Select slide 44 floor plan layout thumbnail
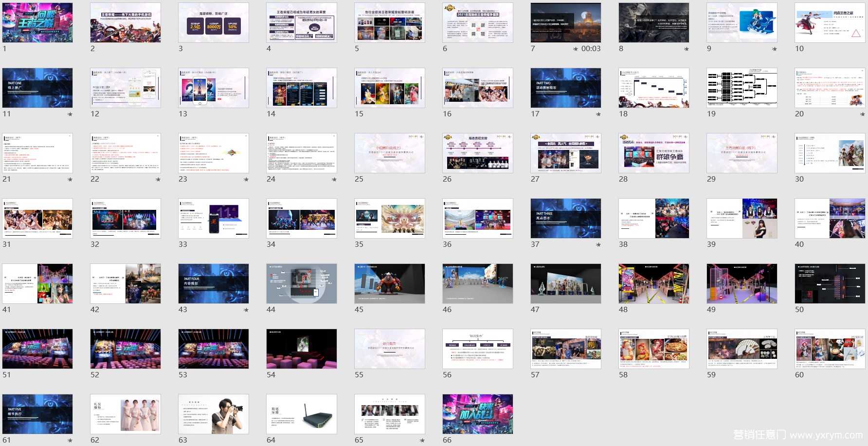868x446 pixels. coord(302,284)
